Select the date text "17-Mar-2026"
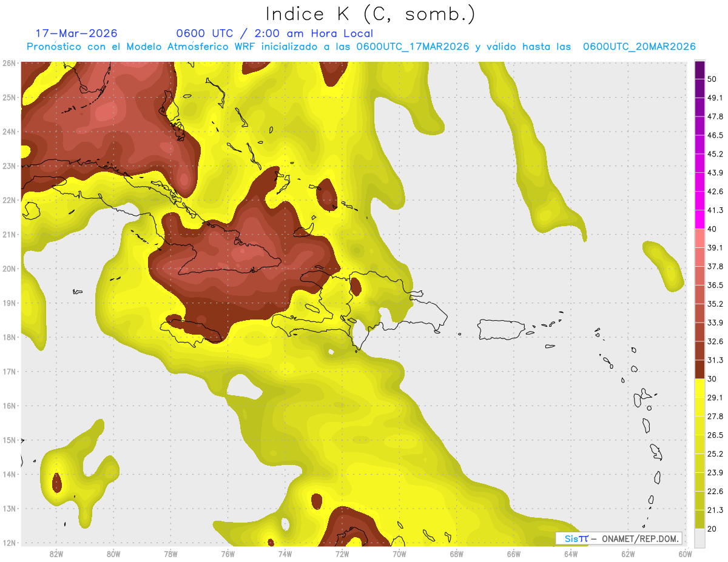Viewport: 728px width, 562px height. click(76, 33)
